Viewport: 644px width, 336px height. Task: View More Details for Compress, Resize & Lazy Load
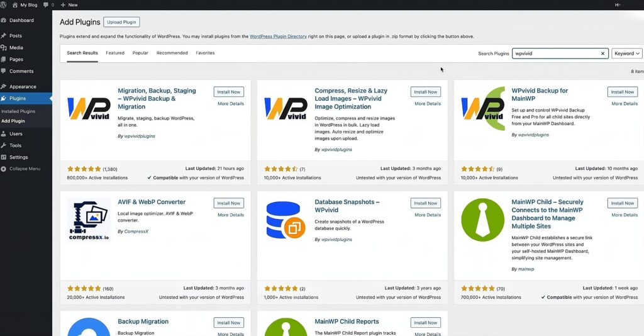[x=428, y=104]
